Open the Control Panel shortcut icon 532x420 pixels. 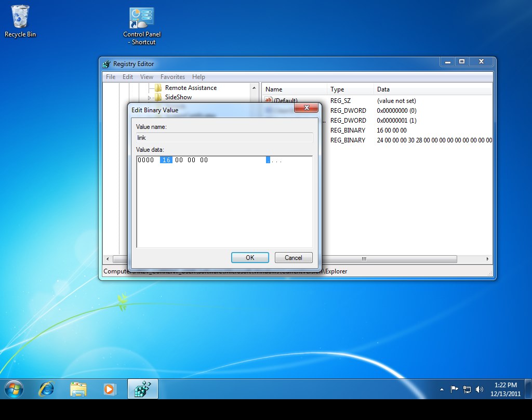pyautogui.click(x=142, y=26)
